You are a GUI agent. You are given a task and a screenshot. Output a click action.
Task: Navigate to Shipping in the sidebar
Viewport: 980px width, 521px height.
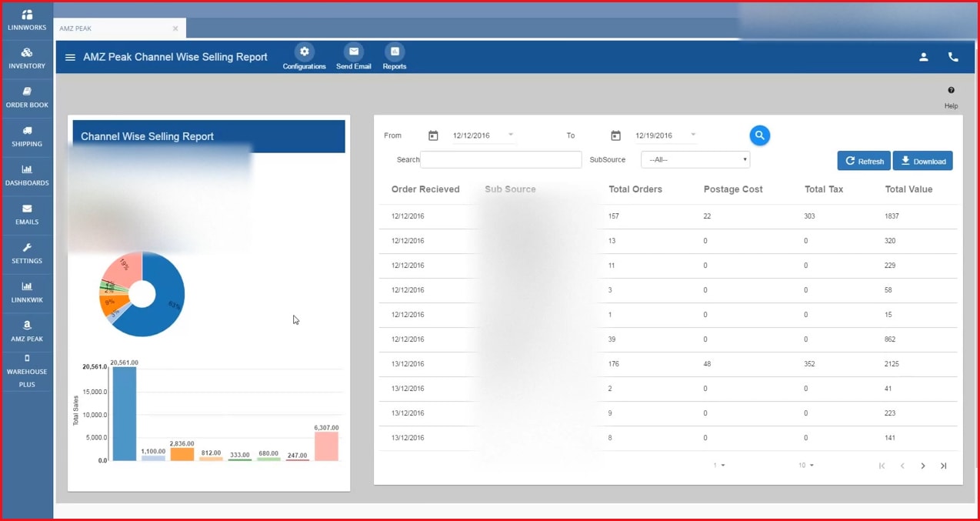(x=27, y=137)
